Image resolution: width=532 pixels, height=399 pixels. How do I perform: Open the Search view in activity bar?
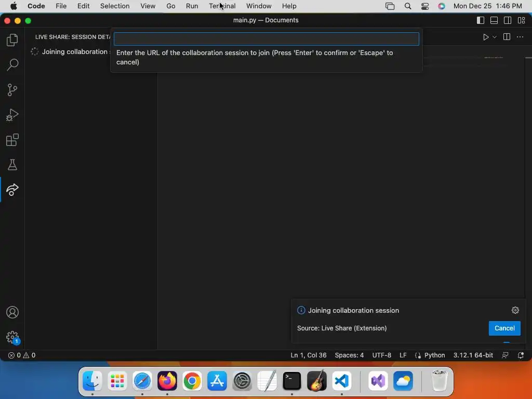tap(12, 65)
